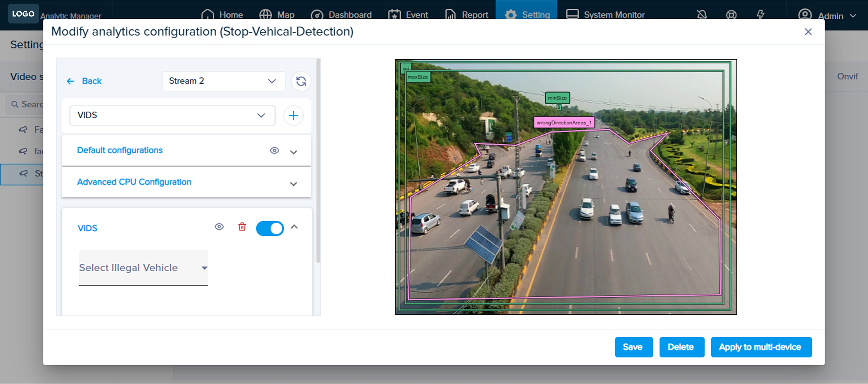This screenshot has height=384, width=868.
Task: Click the refresh stream icon
Action: [x=301, y=81]
